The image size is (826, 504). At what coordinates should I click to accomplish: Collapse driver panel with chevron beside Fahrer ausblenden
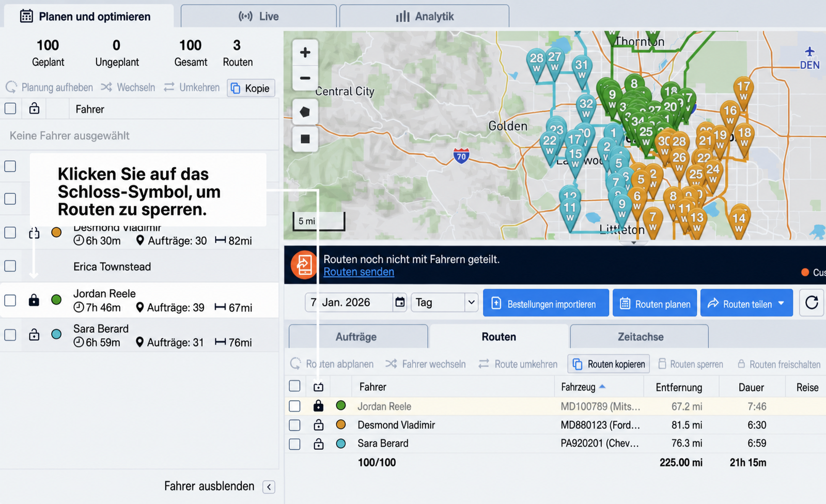tap(269, 487)
